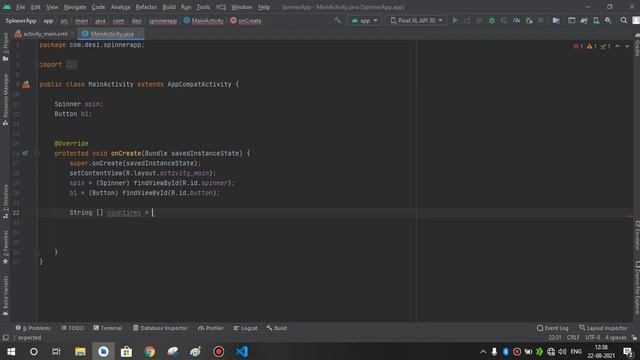
Task: Open SDK Manager download icon
Action: 608,20
